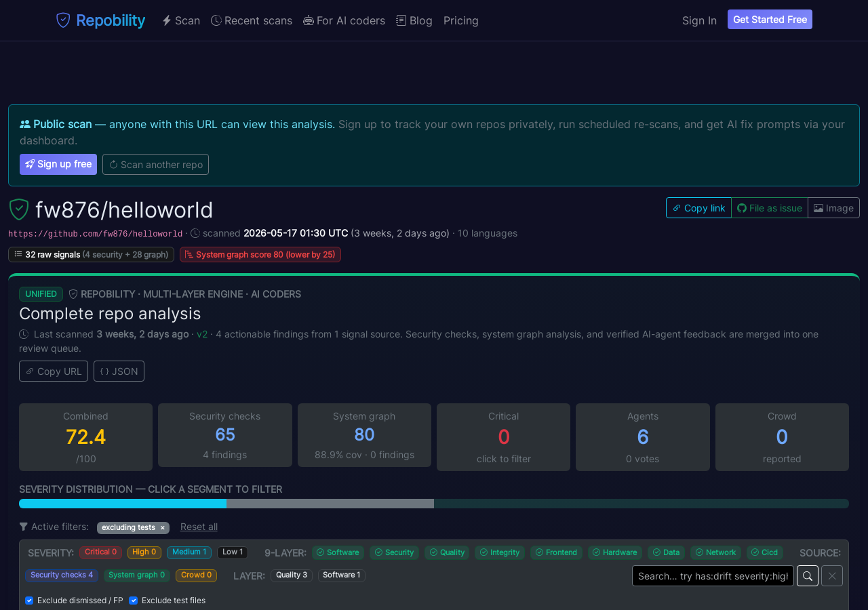Toggle the Hardware layer chip
This screenshot has width=868, height=610.
click(x=615, y=552)
